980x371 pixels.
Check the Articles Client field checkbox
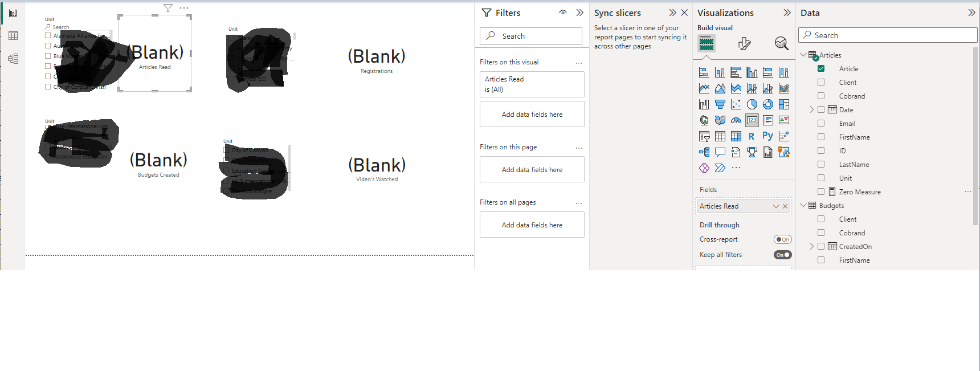[x=821, y=82]
